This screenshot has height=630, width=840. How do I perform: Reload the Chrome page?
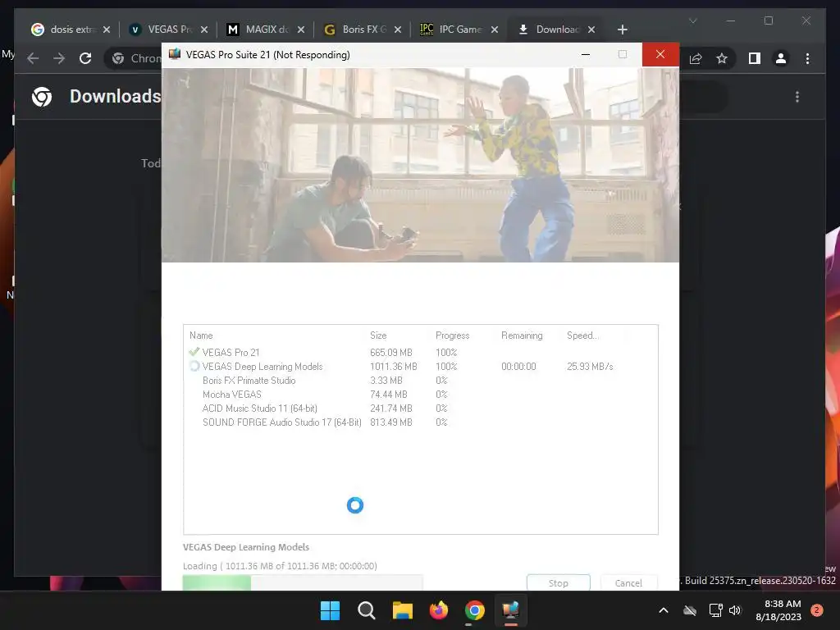point(85,58)
